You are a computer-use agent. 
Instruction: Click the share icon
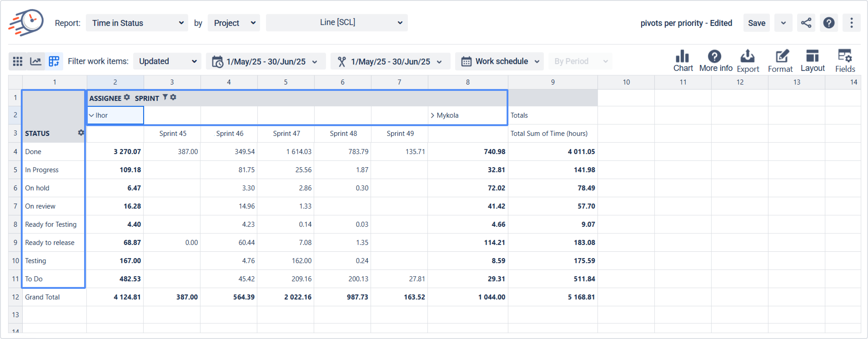coord(806,23)
